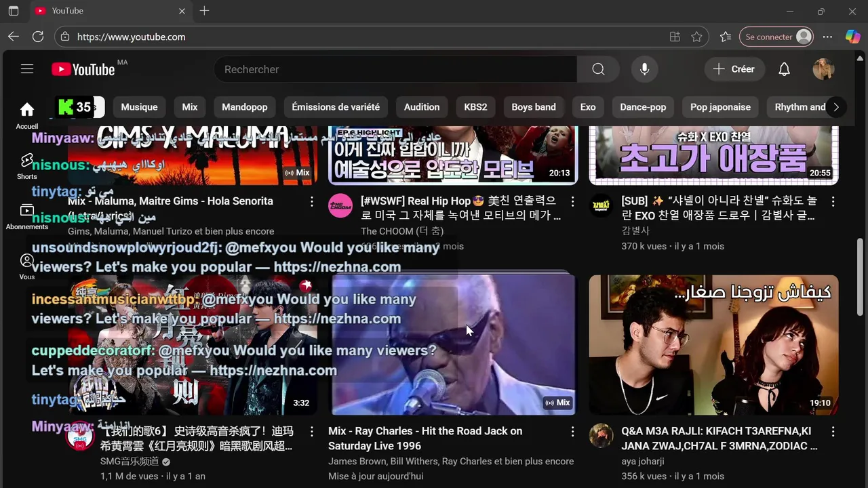The width and height of the screenshot is (868, 488).
Task: Open options for SMG 红月亮规则 video
Action: pos(312,431)
